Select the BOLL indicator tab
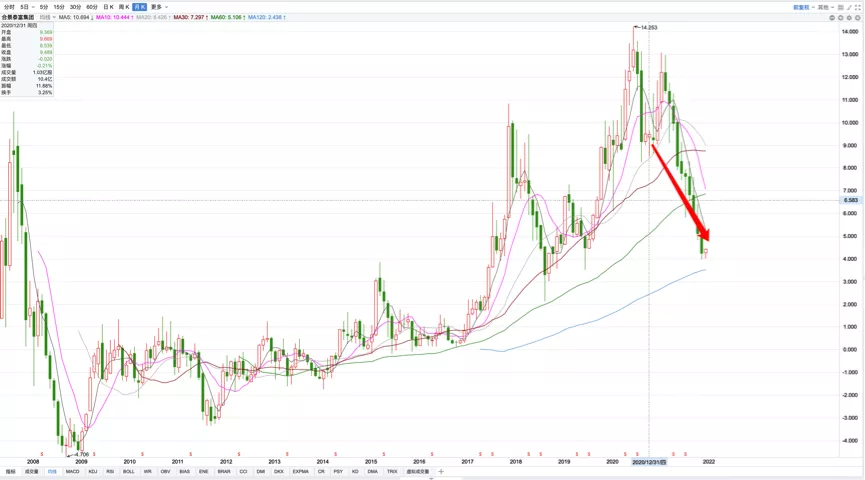The image size is (865, 480). tap(129, 472)
